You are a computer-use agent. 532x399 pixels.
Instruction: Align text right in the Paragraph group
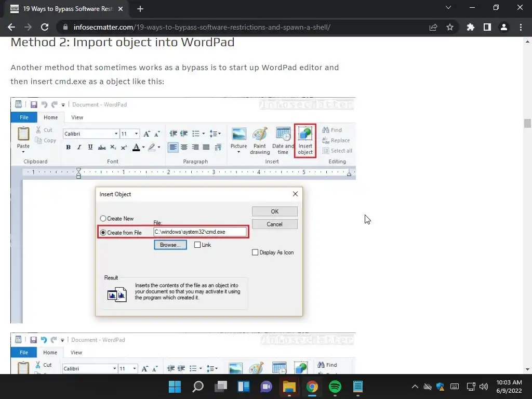pos(195,147)
